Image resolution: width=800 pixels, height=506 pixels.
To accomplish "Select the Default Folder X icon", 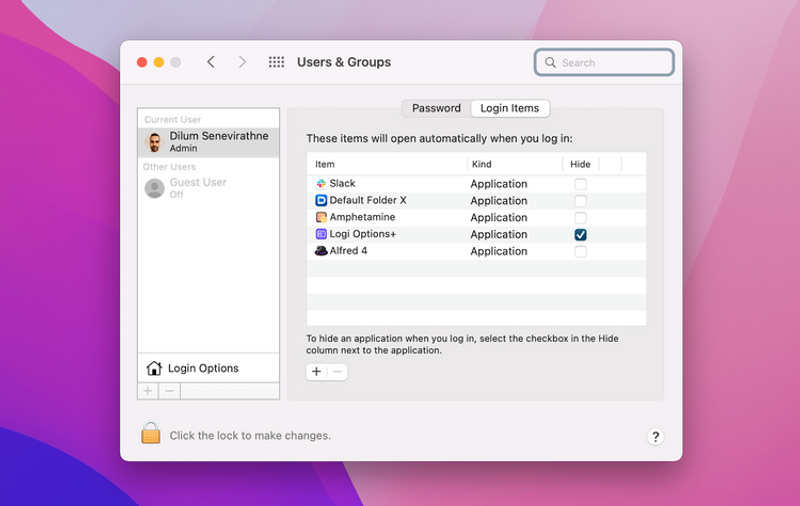I will 321,201.
